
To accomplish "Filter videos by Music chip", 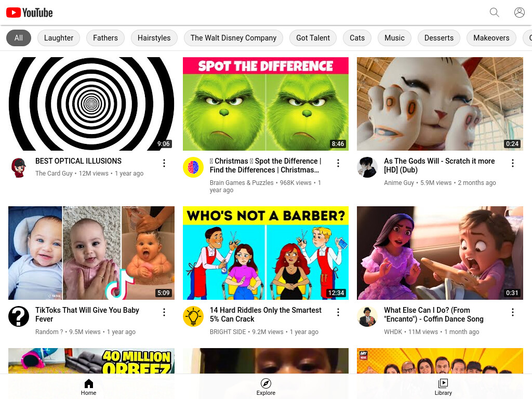I will (395, 38).
